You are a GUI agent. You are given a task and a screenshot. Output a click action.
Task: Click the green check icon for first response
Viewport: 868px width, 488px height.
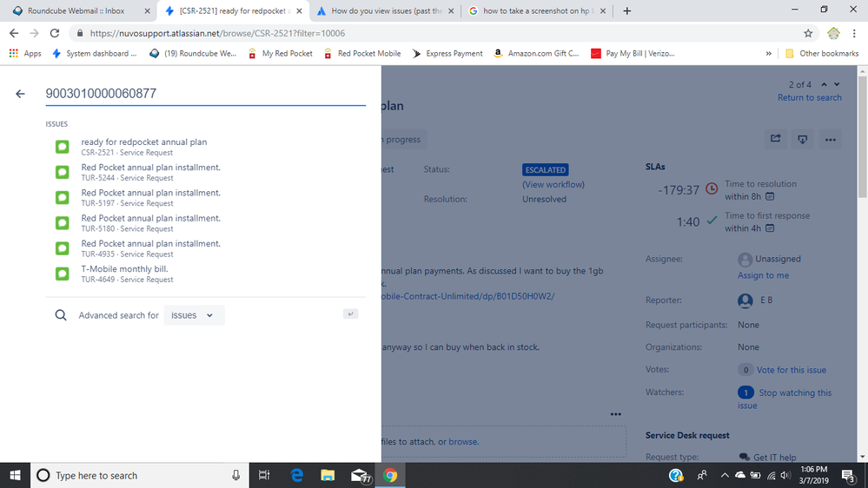click(x=712, y=221)
